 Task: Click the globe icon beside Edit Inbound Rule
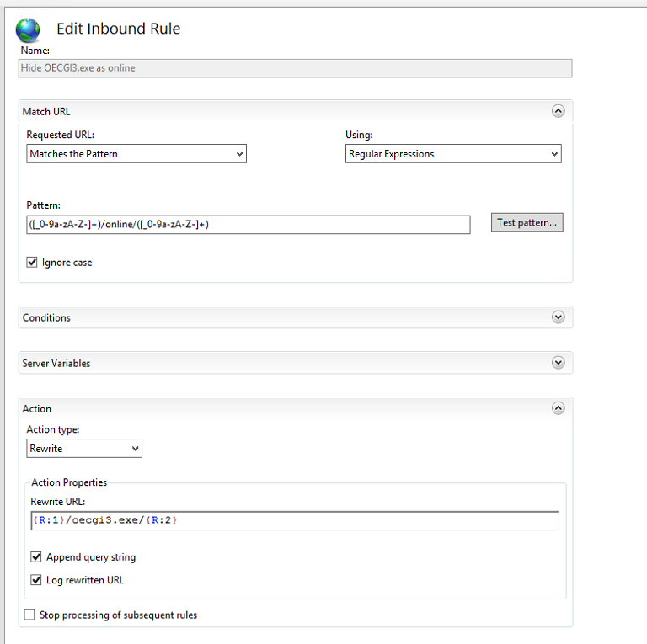point(28,30)
